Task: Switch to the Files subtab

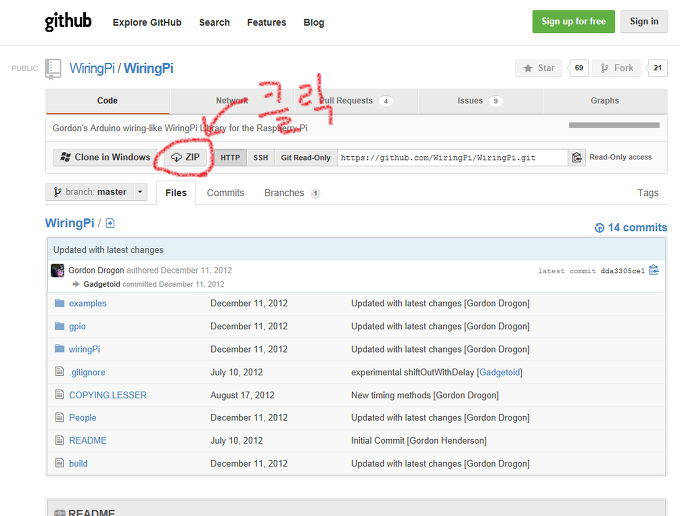Action: point(176,193)
